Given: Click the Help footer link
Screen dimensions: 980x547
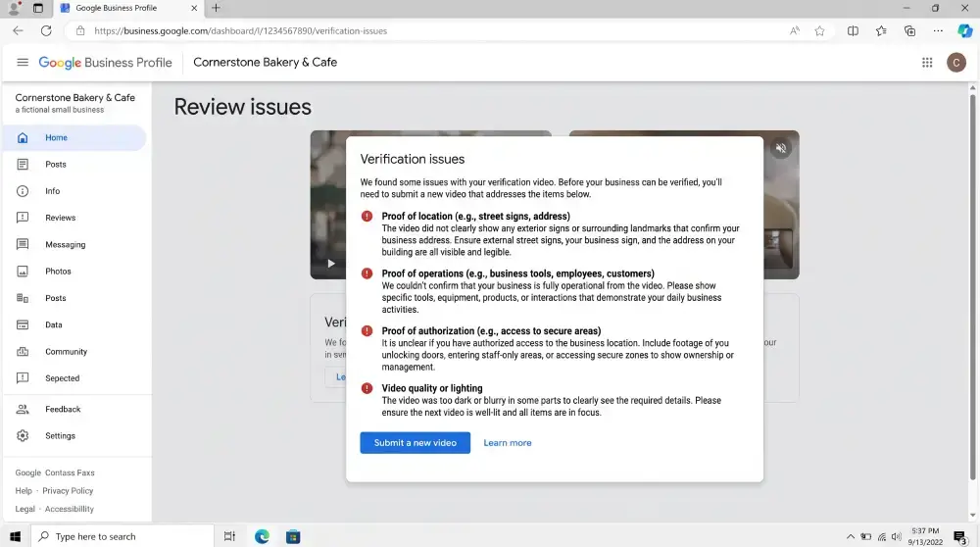Looking at the screenshot, I should coord(24,491).
